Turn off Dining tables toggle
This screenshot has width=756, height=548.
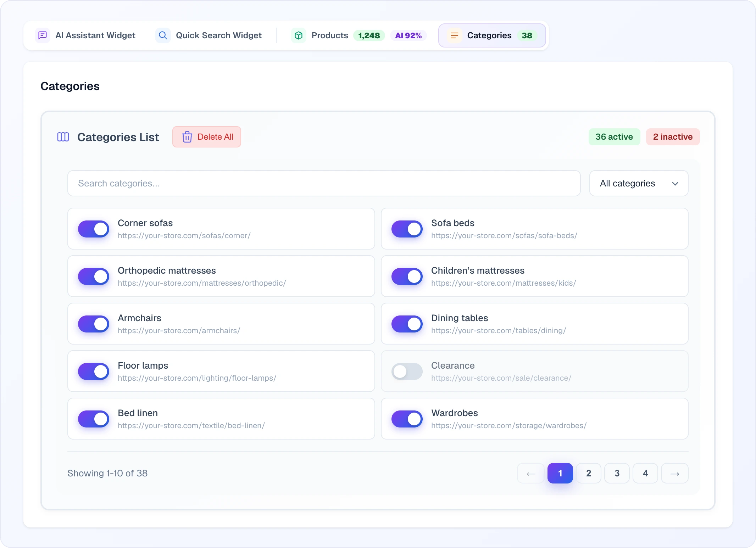click(x=407, y=324)
